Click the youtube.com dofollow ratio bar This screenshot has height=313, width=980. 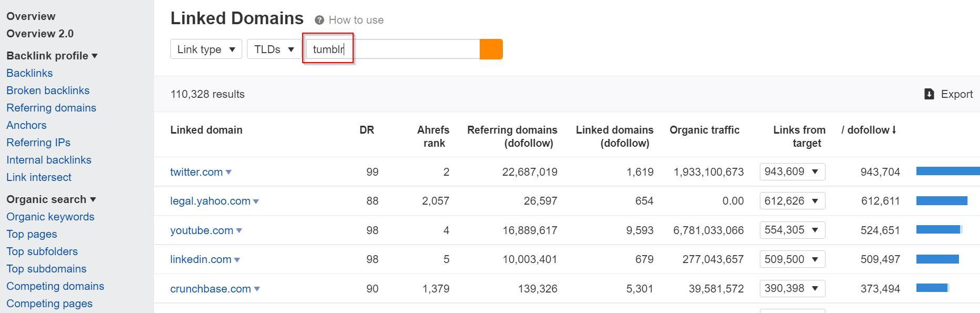(940, 229)
